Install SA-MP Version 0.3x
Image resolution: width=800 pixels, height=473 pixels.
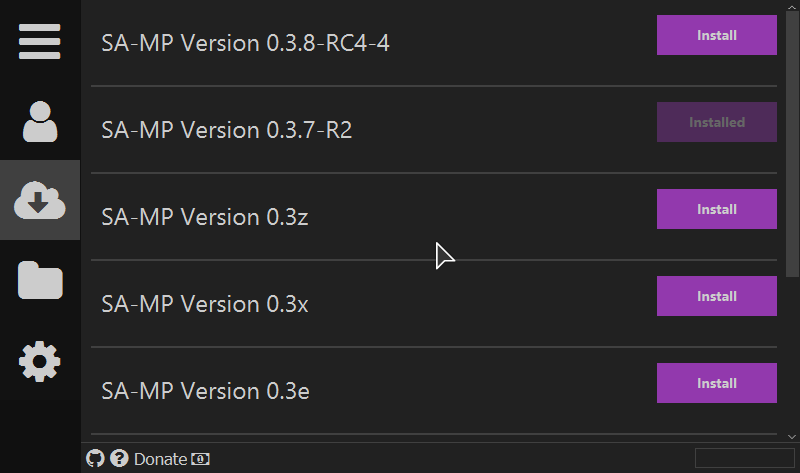click(716, 296)
